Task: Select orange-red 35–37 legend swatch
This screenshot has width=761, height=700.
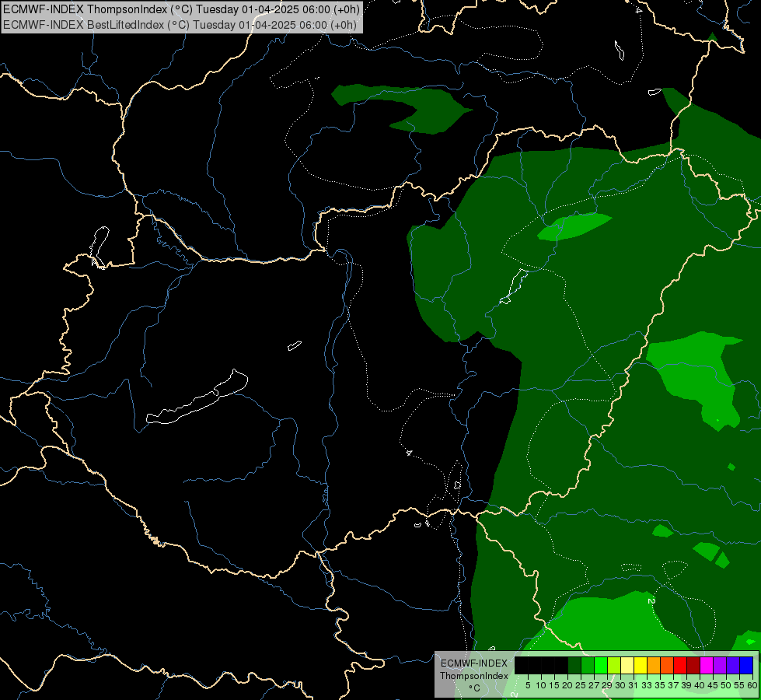Action: tap(667, 665)
